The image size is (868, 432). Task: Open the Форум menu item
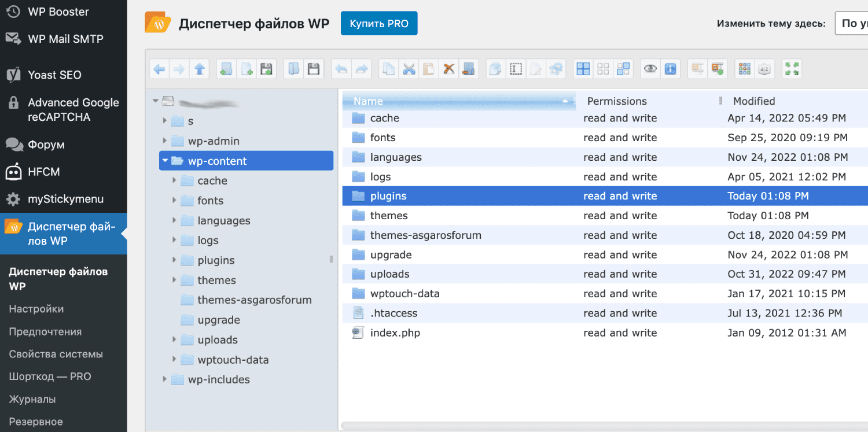[46, 145]
